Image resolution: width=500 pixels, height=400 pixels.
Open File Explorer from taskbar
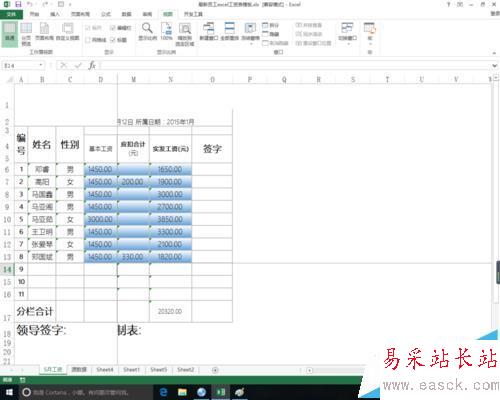pyautogui.click(x=182, y=392)
